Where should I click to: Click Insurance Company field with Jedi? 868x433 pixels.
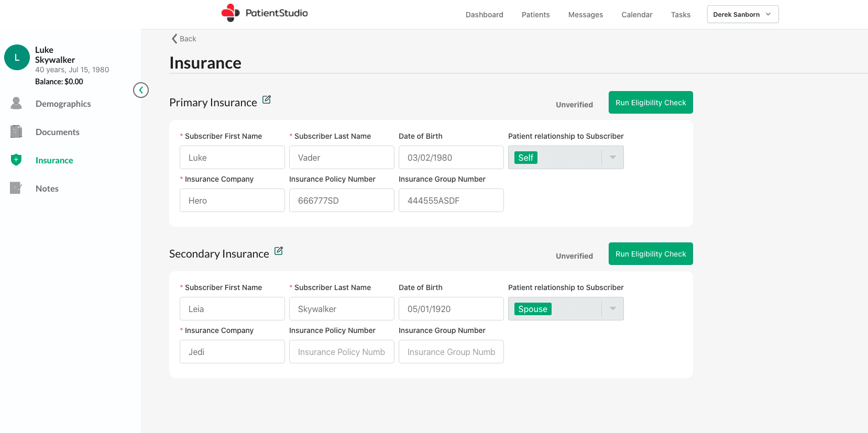(x=232, y=352)
